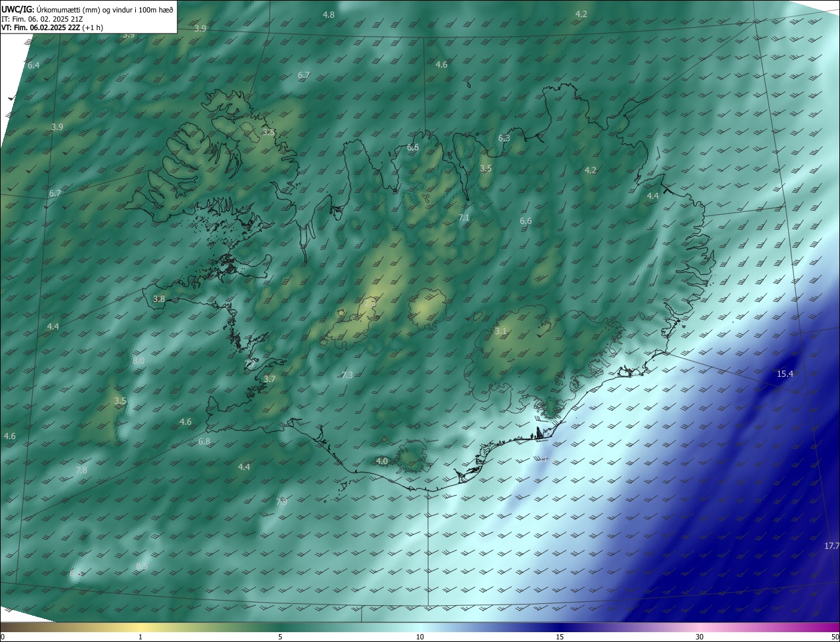Image resolution: width=840 pixels, height=642 pixels.
Task: Click the 3.7 value label on the map
Action: tap(270, 379)
